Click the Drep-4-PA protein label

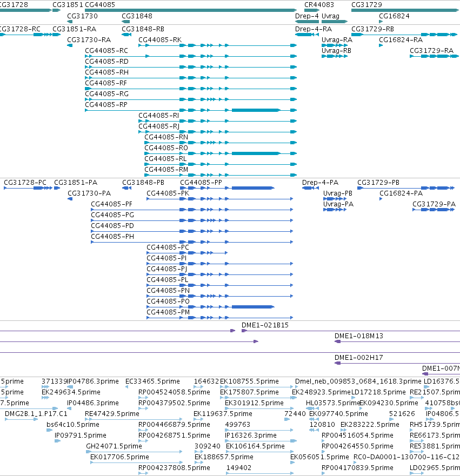[320, 183]
